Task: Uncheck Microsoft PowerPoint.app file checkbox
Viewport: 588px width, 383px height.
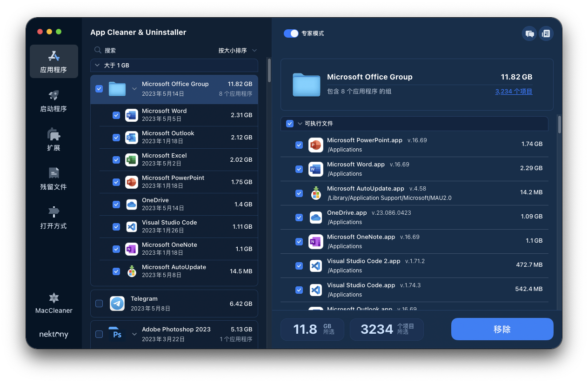Action: (x=299, y=145)
